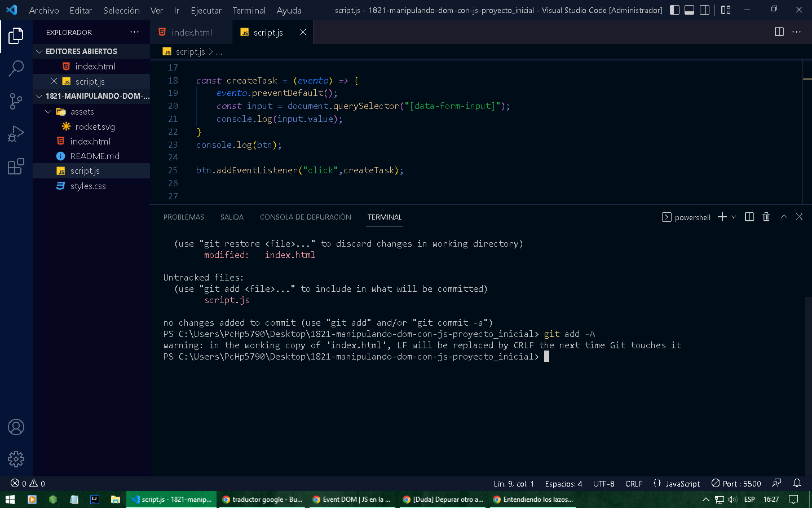Open the Explorer view in activity bar
The height and width of the screenshot is (508, 812).
[16, 36]
